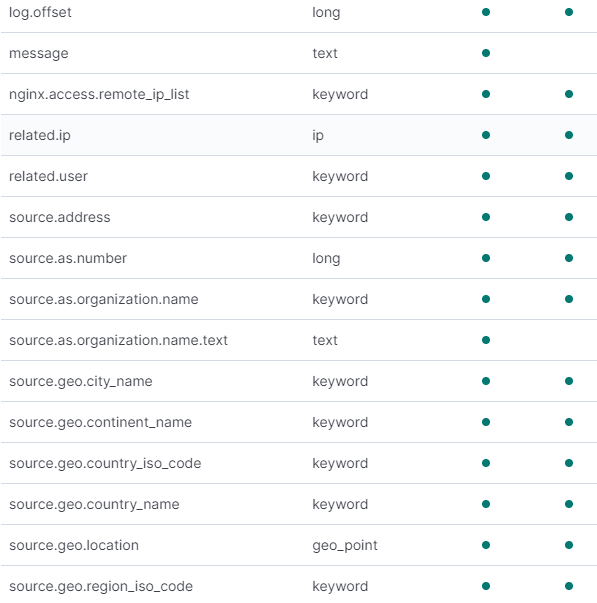Image resolution: width=597 pixels, height=603 pixels.
Task: Click the ip type label for related.ip
Action: pyautogui.click(x=318, y=136)
